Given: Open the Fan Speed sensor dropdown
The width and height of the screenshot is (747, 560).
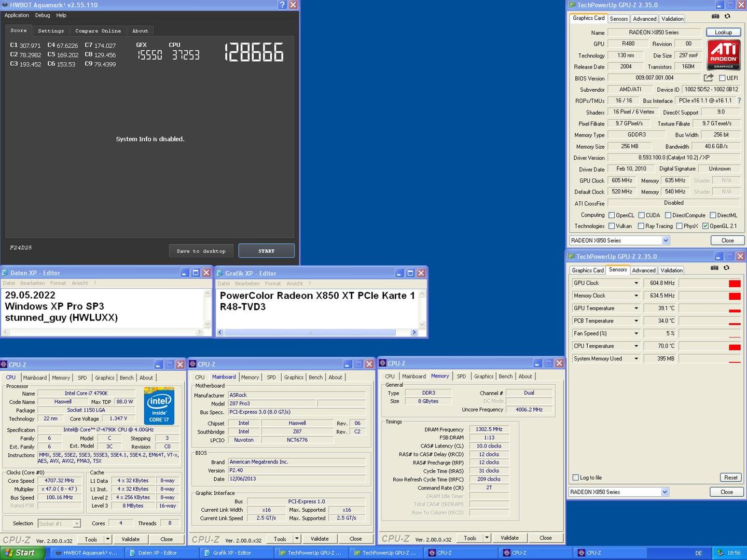Looking at the screenshot, I should (x=636, y=333).
